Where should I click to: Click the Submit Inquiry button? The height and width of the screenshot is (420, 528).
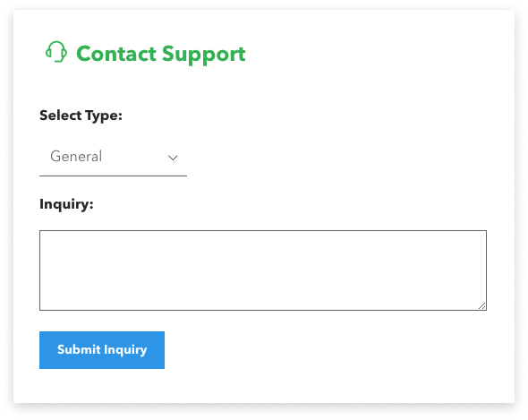[x=102, y=350]
